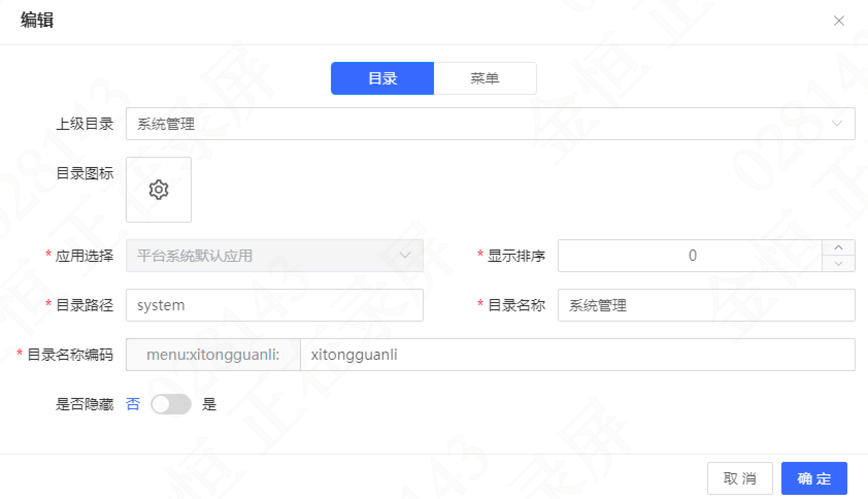Viewport: 868px width, 499px height.
Task: Click the 应用选择 dropdown chevron
Action: coord(406,256)
